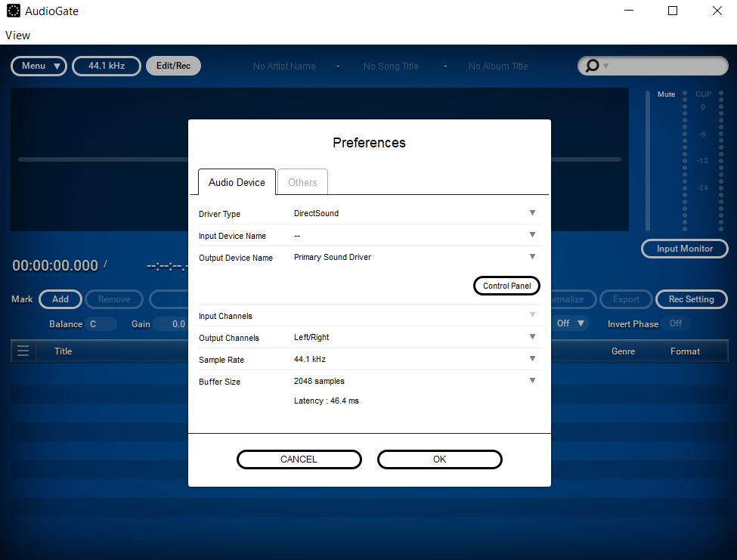Click the hamburger list icon above Title column
The height and width of the screenshot is (560, 737).
23,351
